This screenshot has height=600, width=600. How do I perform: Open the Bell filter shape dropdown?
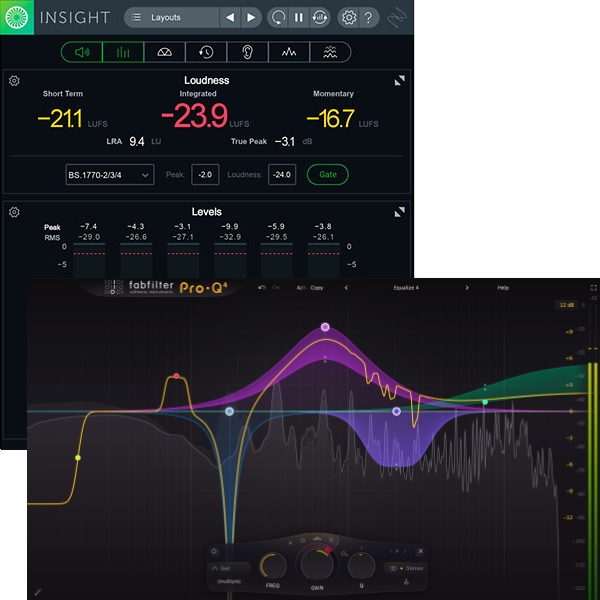pos(229,568)
